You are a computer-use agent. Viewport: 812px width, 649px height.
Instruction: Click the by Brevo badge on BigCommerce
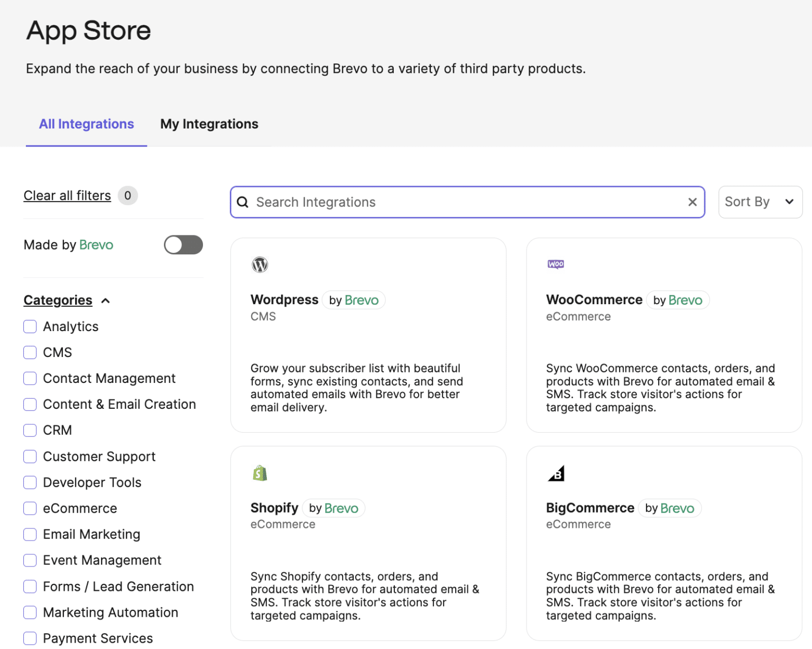(670, 508)
